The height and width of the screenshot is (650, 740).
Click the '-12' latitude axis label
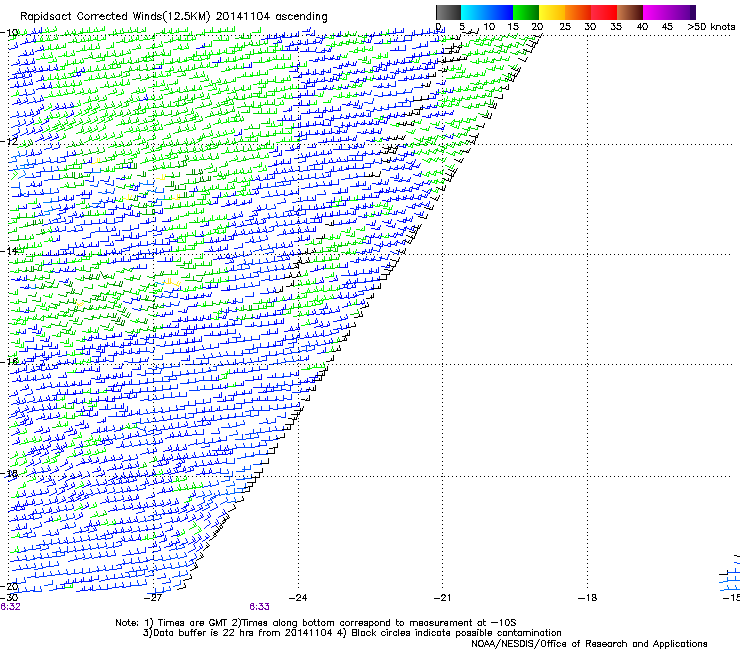tap(9, 141)
